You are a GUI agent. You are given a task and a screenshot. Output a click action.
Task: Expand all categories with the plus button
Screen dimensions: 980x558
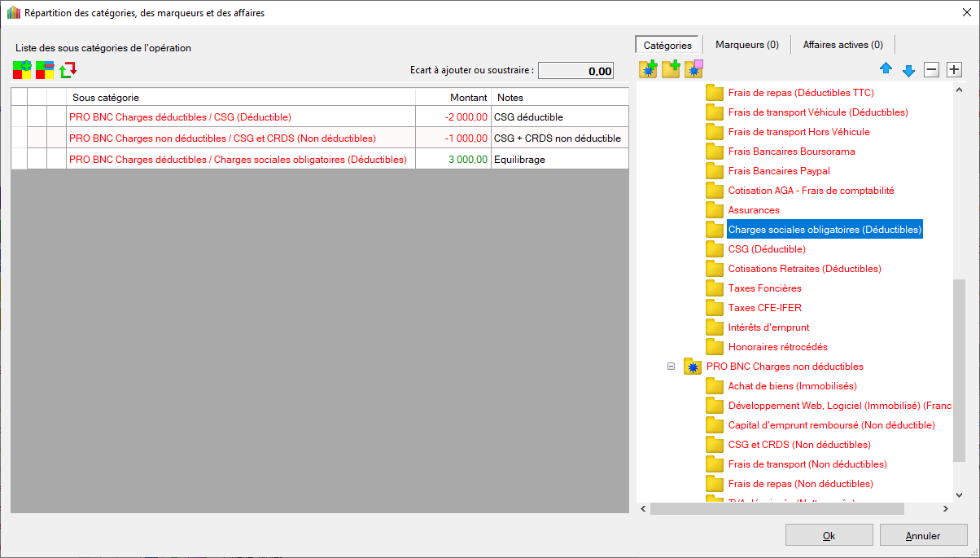pos(954,70)
